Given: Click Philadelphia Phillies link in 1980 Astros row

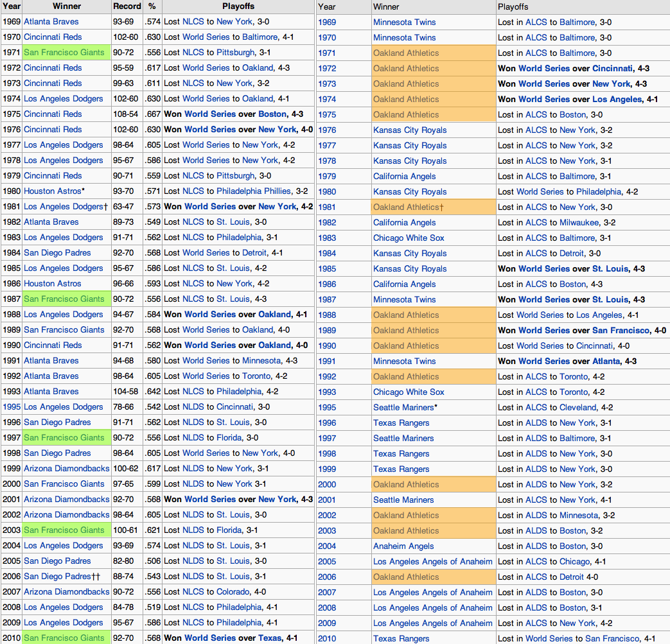Looking at the screenshot, I should coord(254,191).
